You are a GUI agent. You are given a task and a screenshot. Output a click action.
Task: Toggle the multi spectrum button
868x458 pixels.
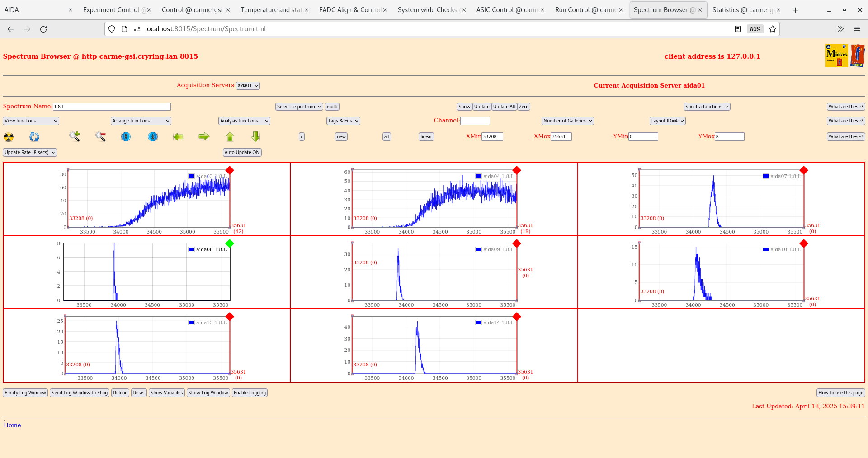pyautogui.click(x=332, y=107)
